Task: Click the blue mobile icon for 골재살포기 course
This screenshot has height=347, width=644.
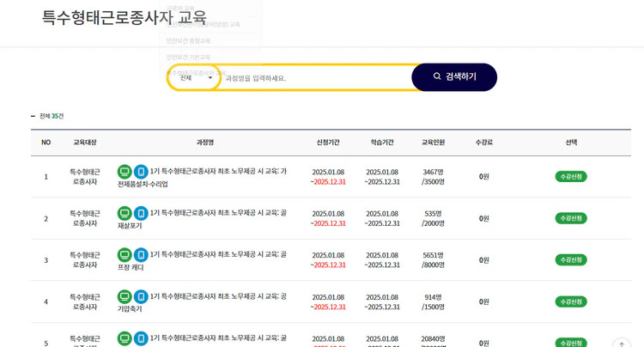Action: (141, 213)
